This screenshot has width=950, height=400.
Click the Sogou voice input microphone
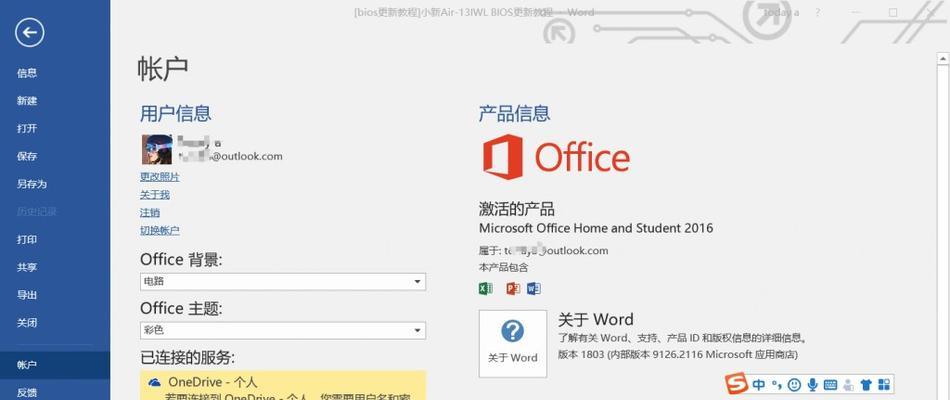pyautogui.click(x=812, y=384)
